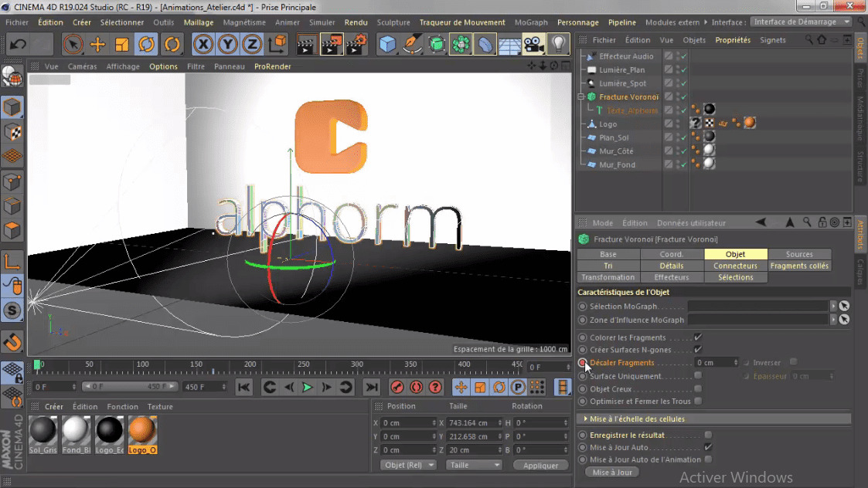Select the Logo_O orange material swatch
The height and width of the screenshot is (488, 868).
click(x=142, y=435)
